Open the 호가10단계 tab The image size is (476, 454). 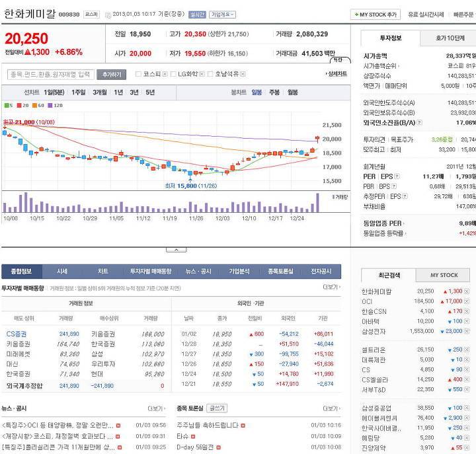pos(450,38)
